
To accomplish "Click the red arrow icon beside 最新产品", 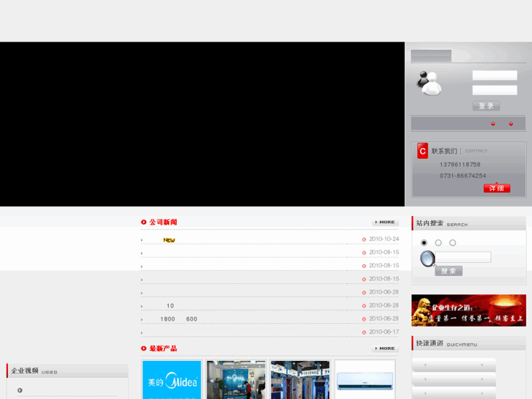I will pos(143,348).
